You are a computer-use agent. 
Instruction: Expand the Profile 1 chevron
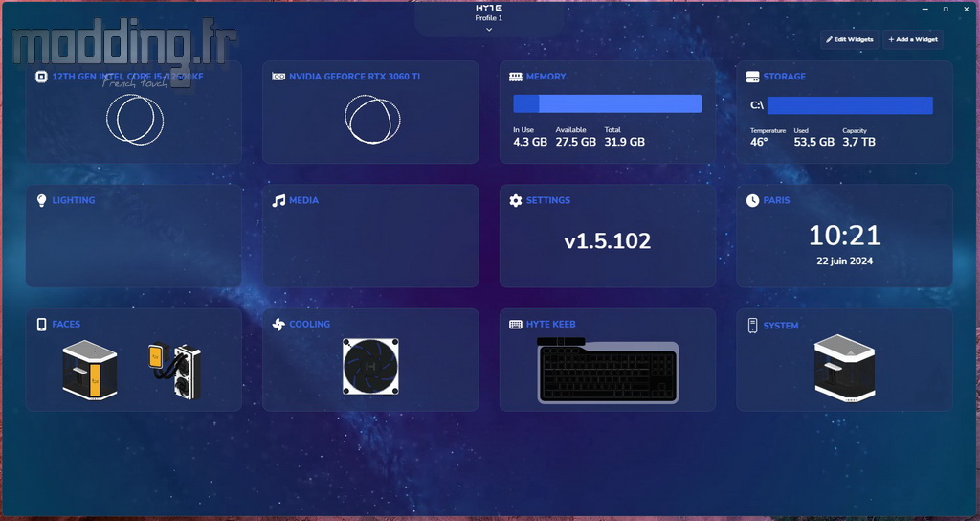pyautogui.click(x=489, y=29)
